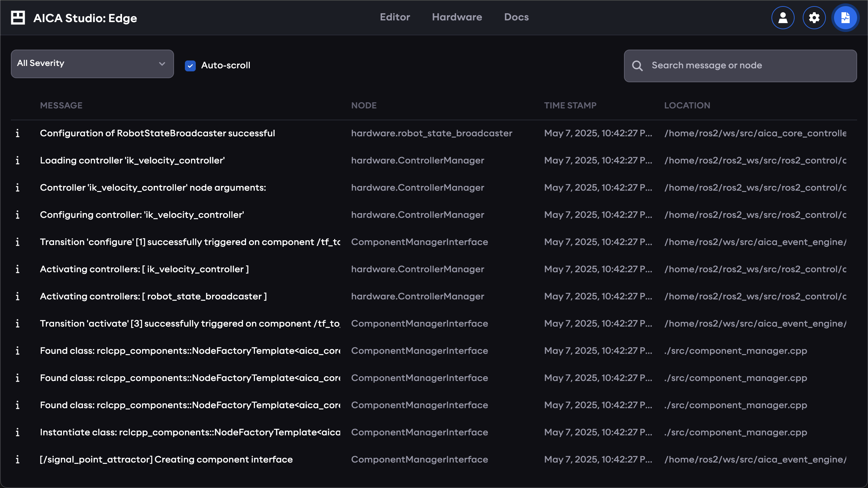Screen dimensions: 868x488
Task: Click the AICA Studio logo icon
Action: click(x=18, y=18)
